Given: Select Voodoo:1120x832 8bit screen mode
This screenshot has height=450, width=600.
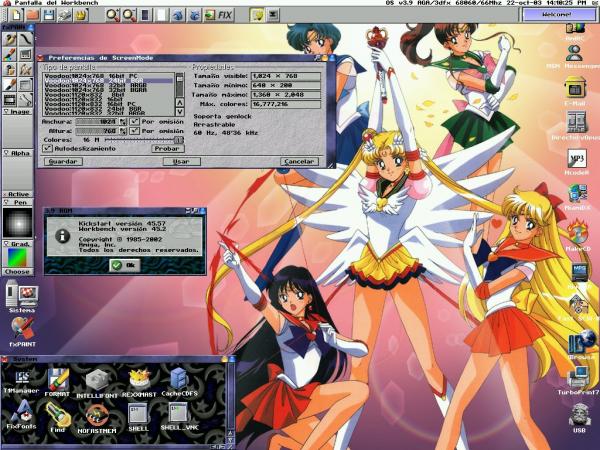Looking at the screenshot, I should pyautogui.click(x=108, y=95).
